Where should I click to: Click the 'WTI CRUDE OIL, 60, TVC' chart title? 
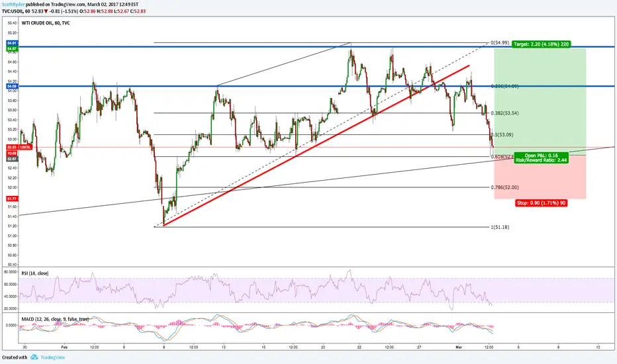tap(46, 23)
